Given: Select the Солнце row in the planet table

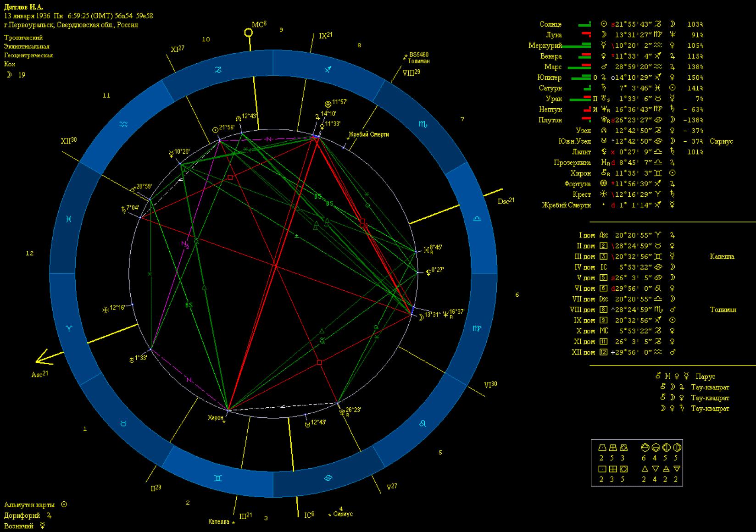Looking at the screenshot, I should pos(550,24).
